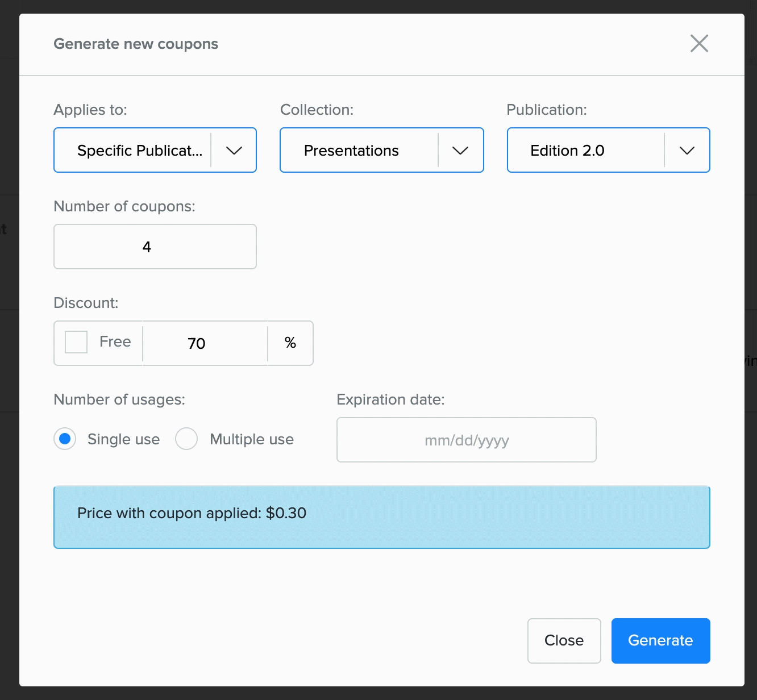This screenshot has height=700, width=757.
Task: Click the Number of coupons field
Action: (155, 247)
